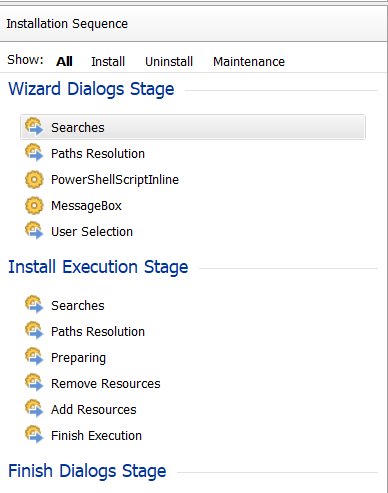This screenshot has width=388, height=493.
Task: Select Searches under Install Execution Stage
Action: tap(78, 306)
